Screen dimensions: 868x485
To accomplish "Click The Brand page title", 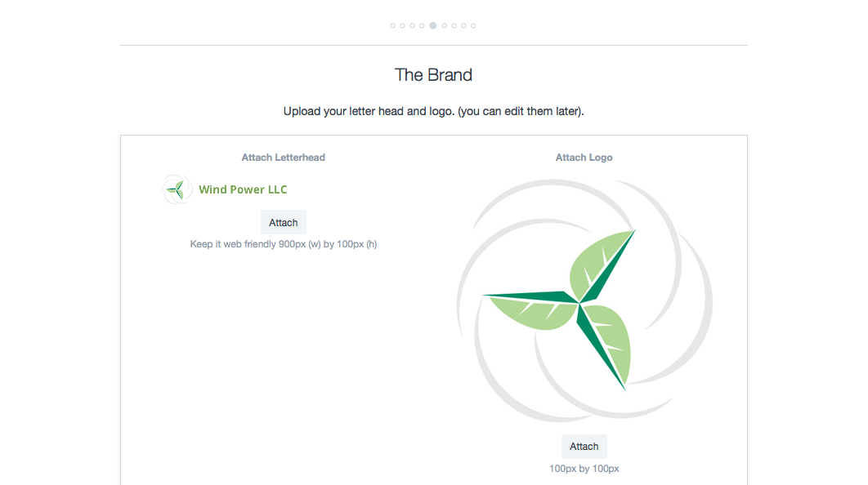I will tap(433, 75).
